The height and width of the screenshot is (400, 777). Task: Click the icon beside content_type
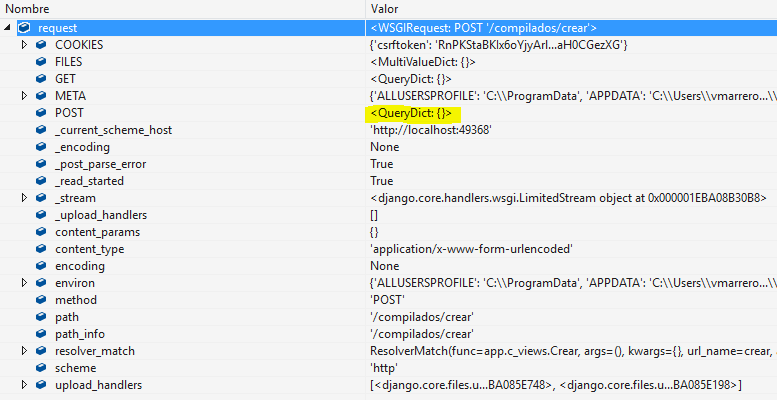[x=41, y=249]
